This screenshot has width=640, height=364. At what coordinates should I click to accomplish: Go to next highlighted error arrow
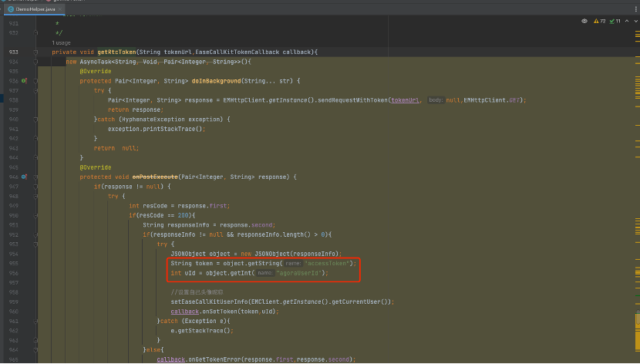635,22
